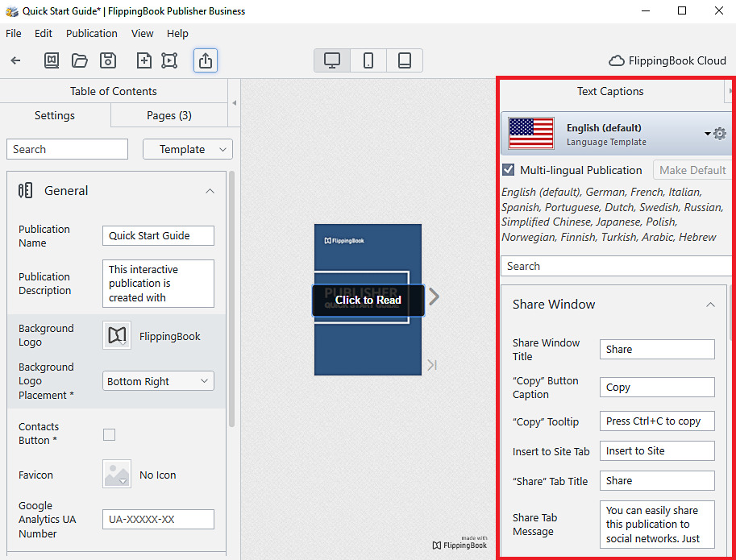736x560 pixels.
Task: Edit the Copy Tooltip field
Action: (x=657, y=421)
